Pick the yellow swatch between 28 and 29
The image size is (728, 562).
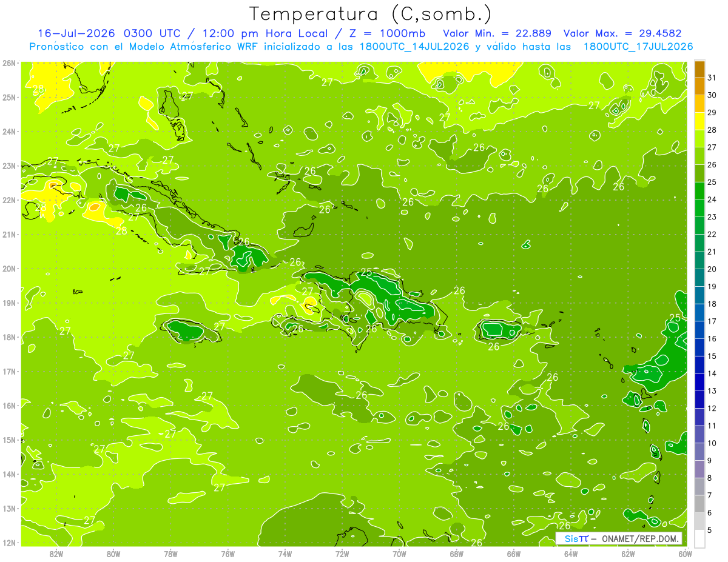point(699,121)
